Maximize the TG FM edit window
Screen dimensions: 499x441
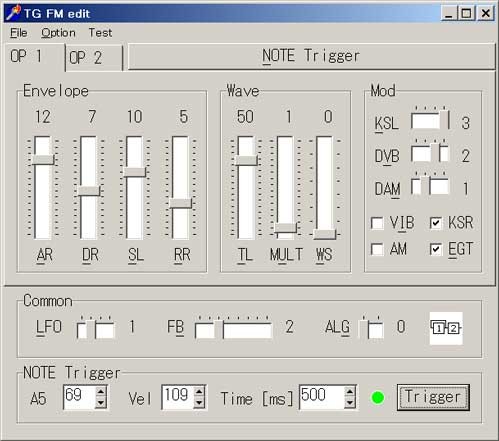point(466,13)
